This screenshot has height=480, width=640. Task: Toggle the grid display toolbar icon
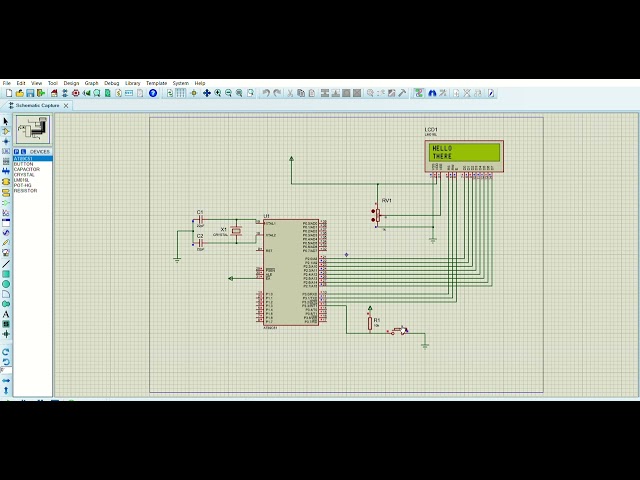181,93
